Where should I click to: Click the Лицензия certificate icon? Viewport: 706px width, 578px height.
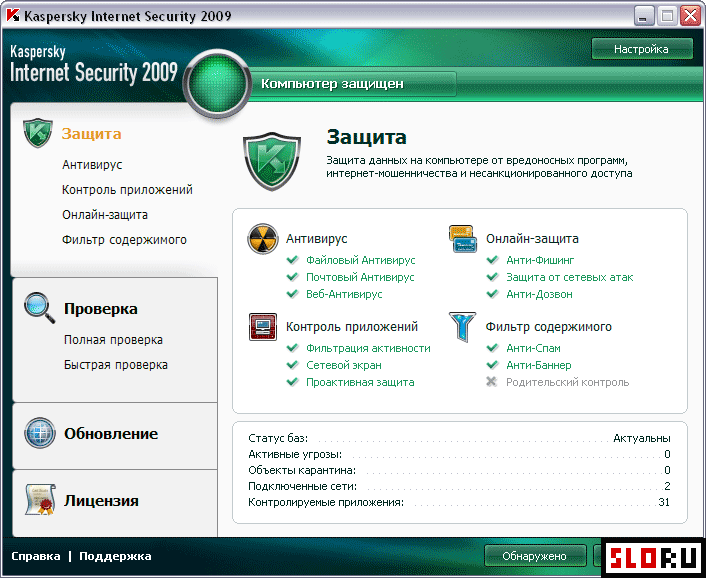point(39,499)
